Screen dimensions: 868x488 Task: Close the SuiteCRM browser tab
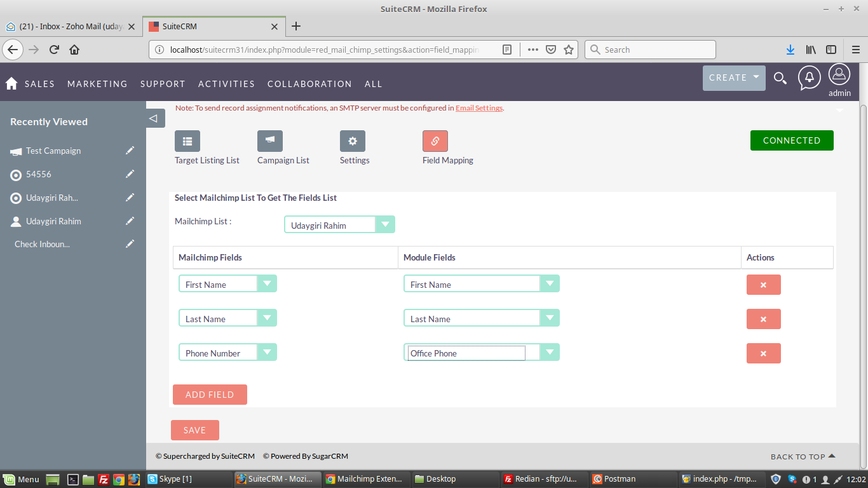[275, 27]
